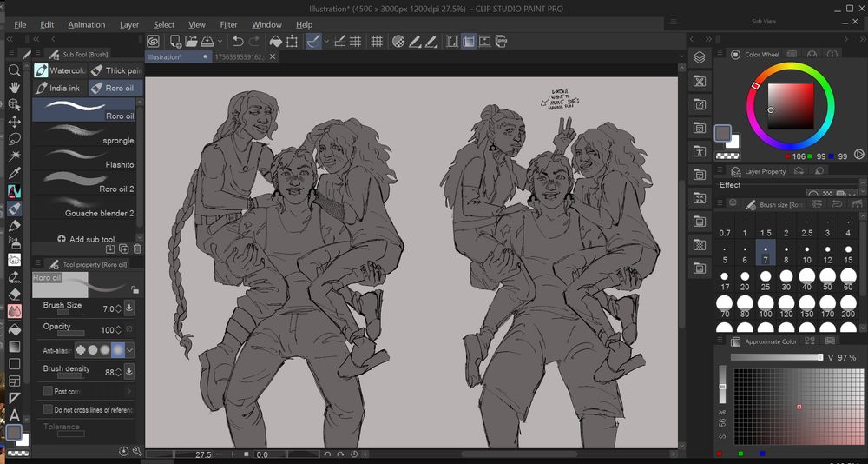Switch to the Watercolor sub tool tab
868x464 pixels.
60,70
